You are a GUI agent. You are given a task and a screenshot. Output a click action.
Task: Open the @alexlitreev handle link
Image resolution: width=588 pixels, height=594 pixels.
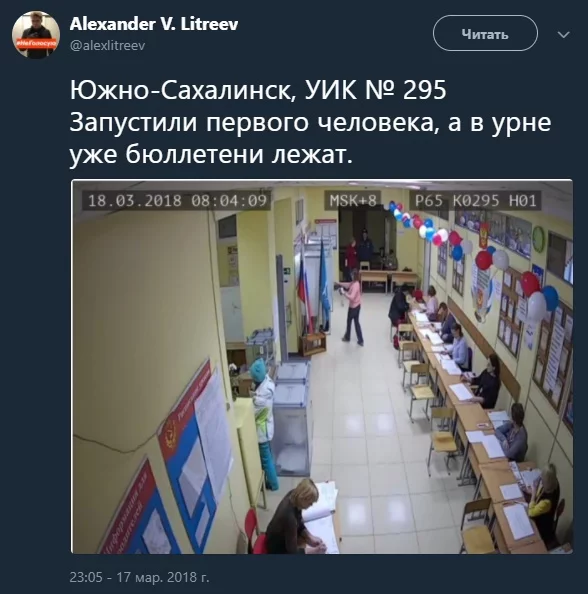(x=107, y=46)
